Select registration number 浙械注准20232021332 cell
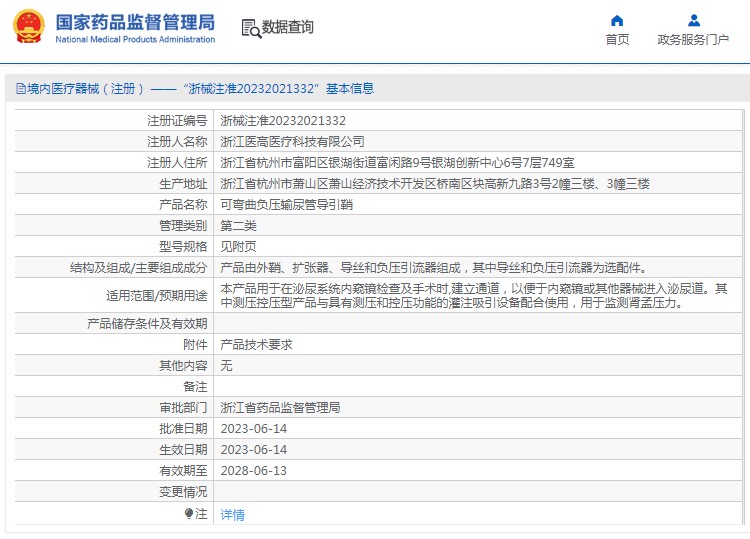750x539 pixels. coord(283,121)
